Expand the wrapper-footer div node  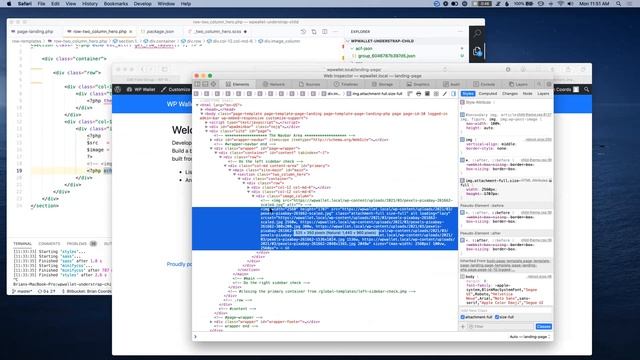pos(211,322)
